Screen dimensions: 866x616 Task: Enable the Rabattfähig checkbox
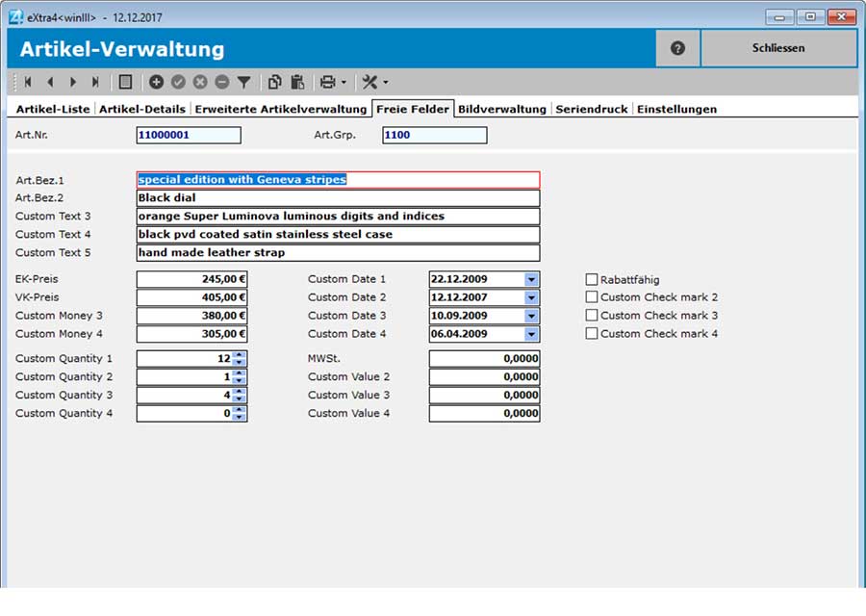point(593,279)
